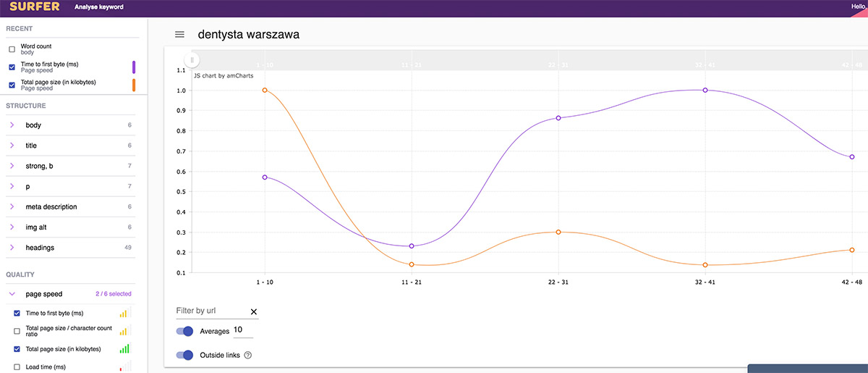Click the orange Total page size color bar
The height and width of the screenshot is (373, 868).
point(134,85)
